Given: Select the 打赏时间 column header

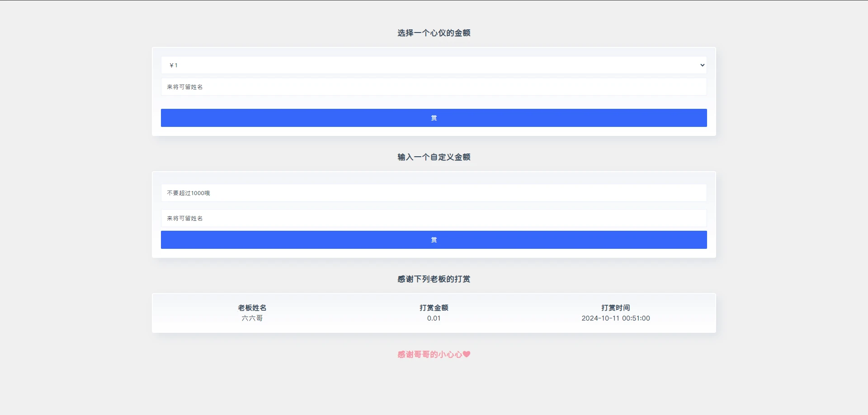Looking at the screenshot, I should 615,308.
